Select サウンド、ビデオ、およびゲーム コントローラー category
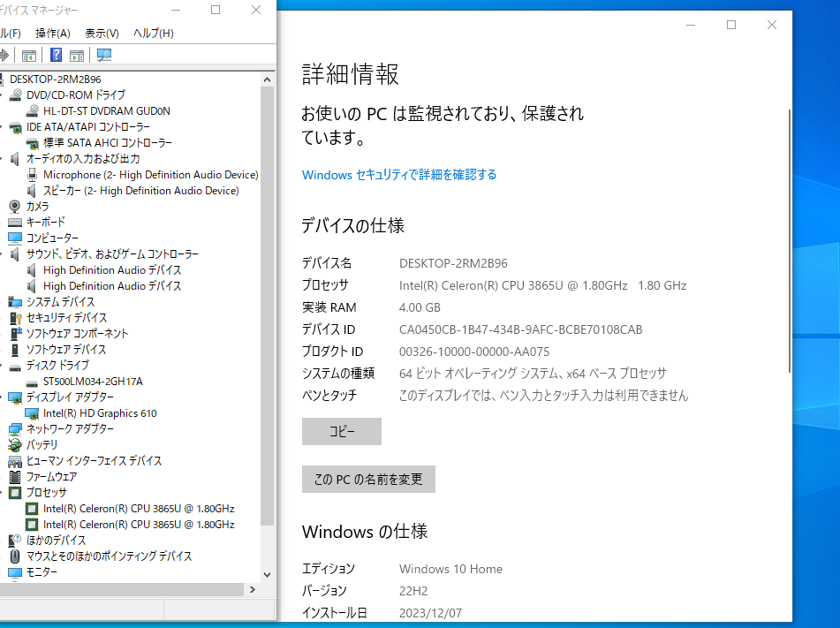 pyautogui.click(x=112, y=254)
